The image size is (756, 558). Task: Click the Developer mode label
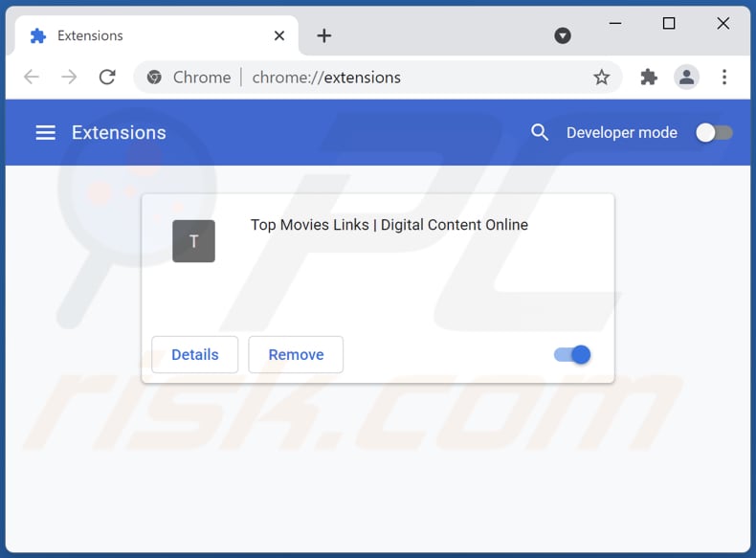pyautogui.click(x=621, y=133)
